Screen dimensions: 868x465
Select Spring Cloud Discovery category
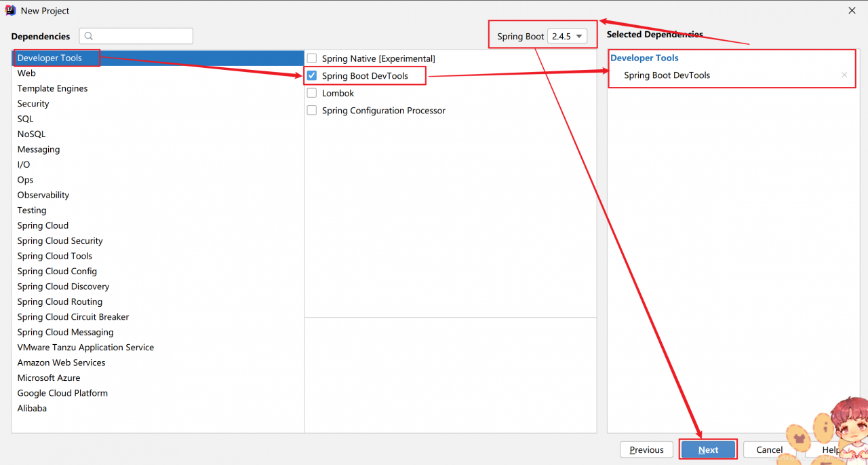pos(157,286)
